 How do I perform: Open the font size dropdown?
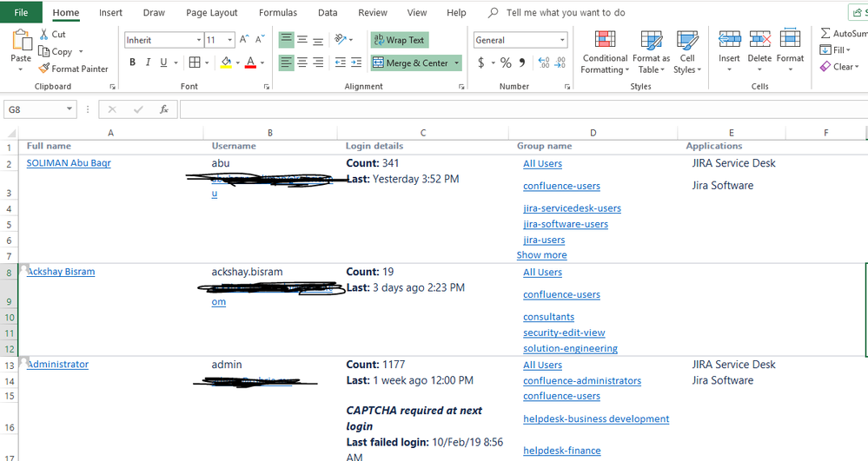point(229,40)
